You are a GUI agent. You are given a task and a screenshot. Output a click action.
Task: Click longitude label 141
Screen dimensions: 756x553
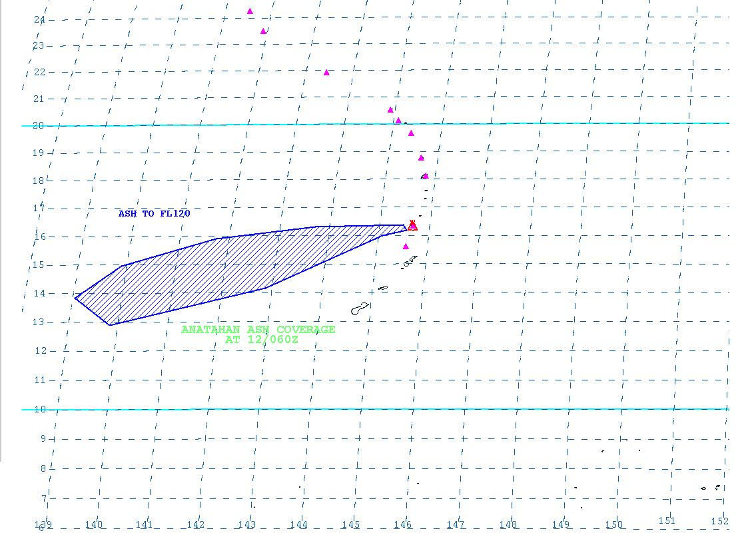click(x=144, y=524)
